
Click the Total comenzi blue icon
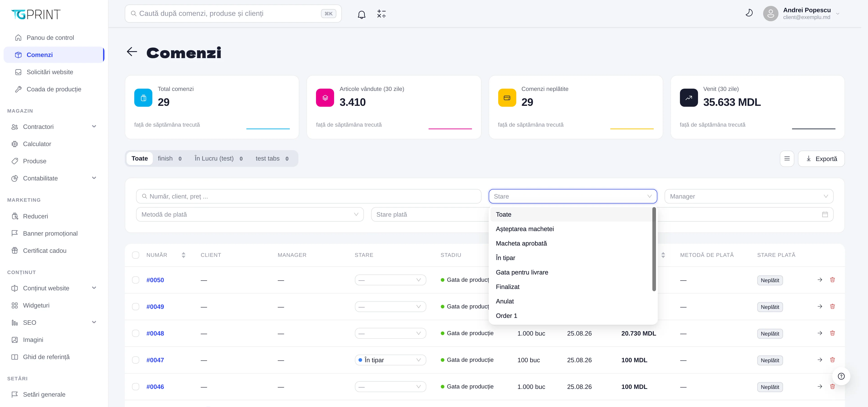point(143,98)
